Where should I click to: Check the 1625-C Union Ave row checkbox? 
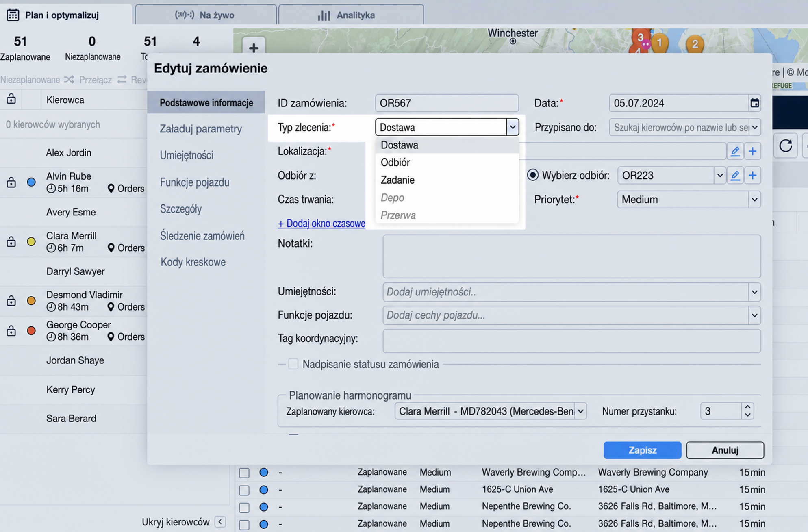coord(244,490)
